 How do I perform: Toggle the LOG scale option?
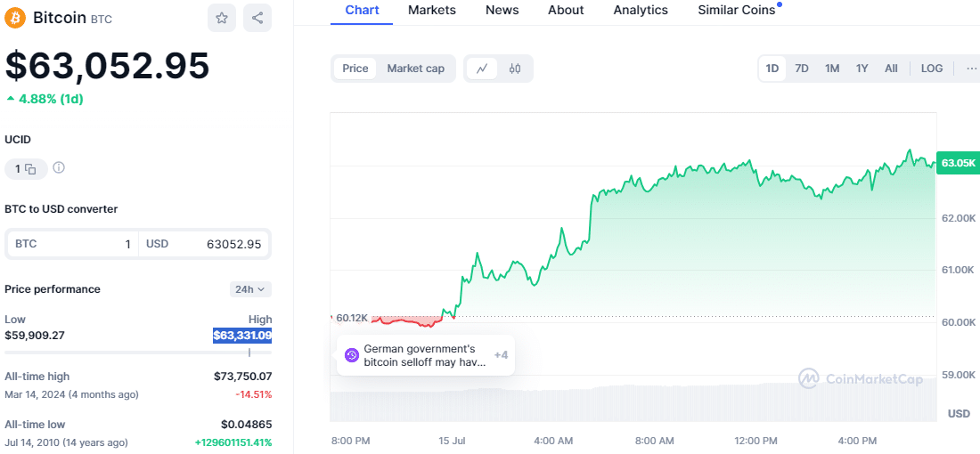(x=932, y=69)
